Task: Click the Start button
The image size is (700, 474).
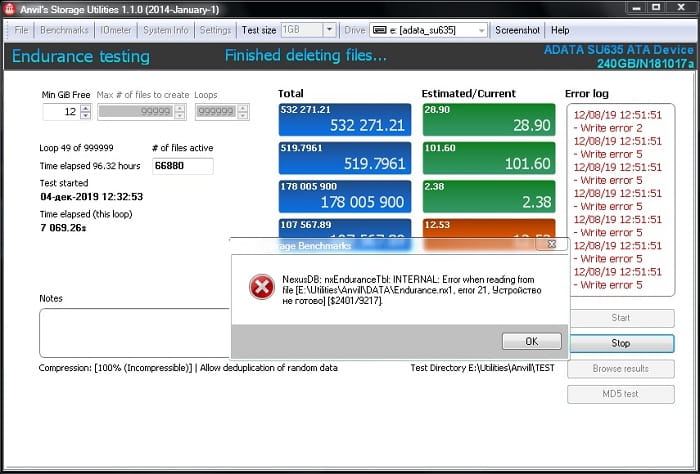Action: (621, 318)
